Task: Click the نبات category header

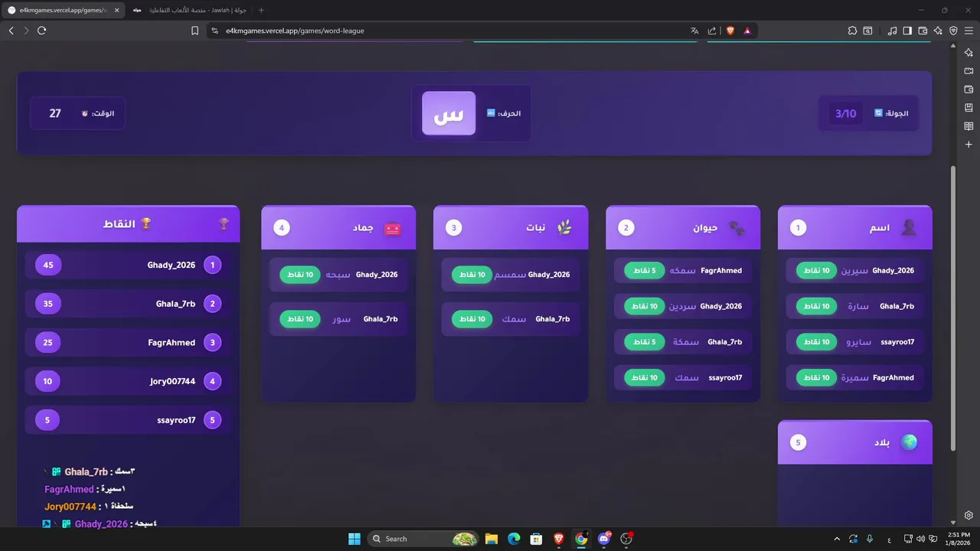Action: [511, 227]
